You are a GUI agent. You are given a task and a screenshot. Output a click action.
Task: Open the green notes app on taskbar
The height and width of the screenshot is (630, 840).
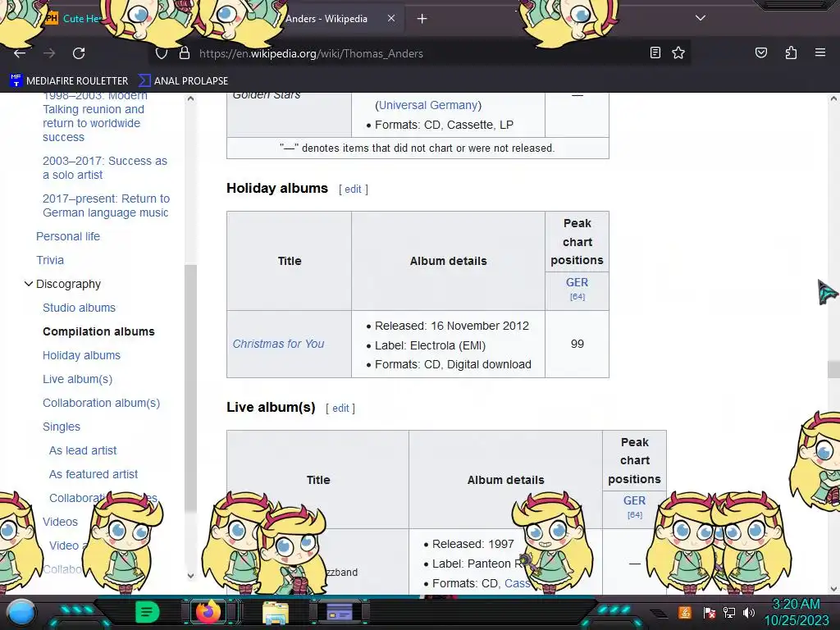tap(147, 612)
